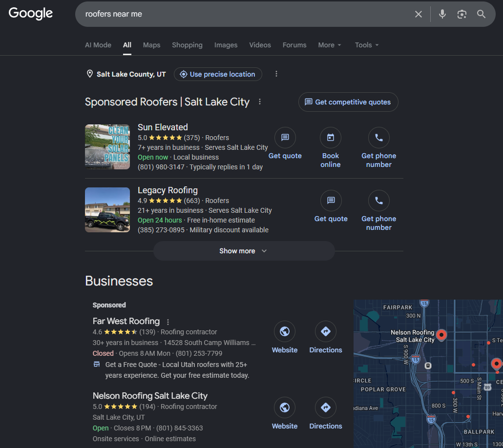This screenshot has width=503, height=448.
Task: Expand Show more sponsored roofers
Action: pos(244,251)
